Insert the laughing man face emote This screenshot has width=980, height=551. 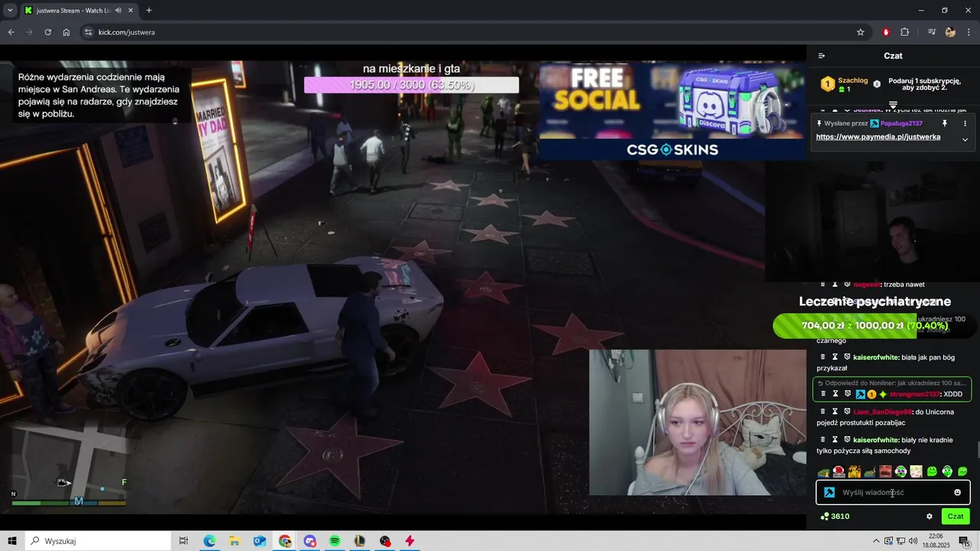(x=885, y=471)
